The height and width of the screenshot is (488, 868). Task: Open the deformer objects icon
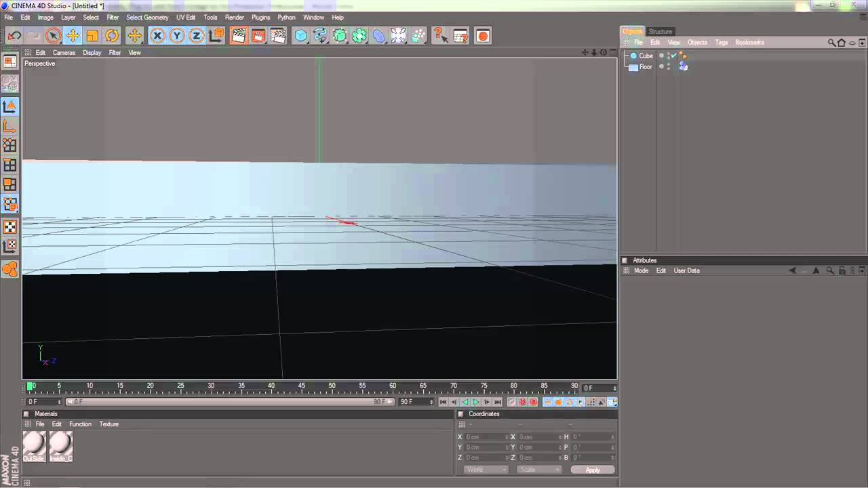pos(379,36)
